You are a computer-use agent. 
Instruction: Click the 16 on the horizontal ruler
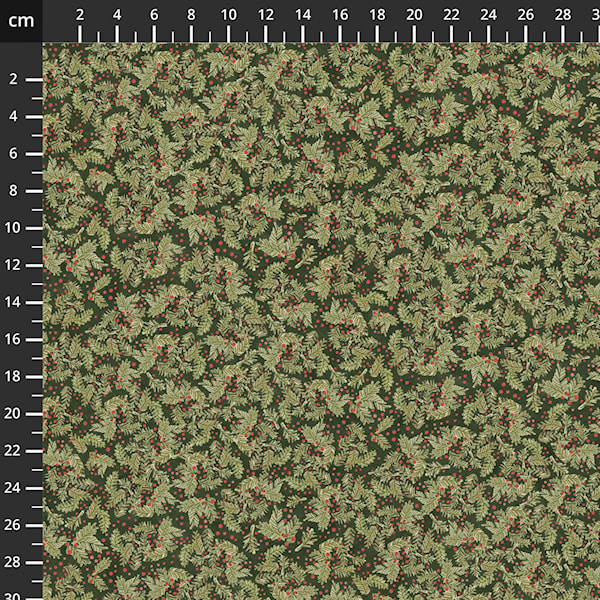point(340,15)
